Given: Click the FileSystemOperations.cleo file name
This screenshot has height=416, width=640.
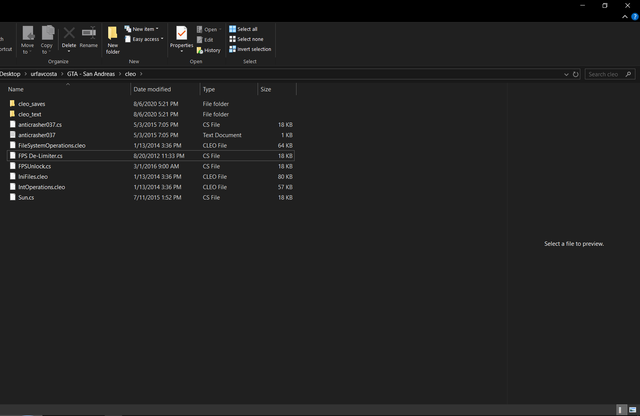Looking at the screenshot, I should [52, 145].
